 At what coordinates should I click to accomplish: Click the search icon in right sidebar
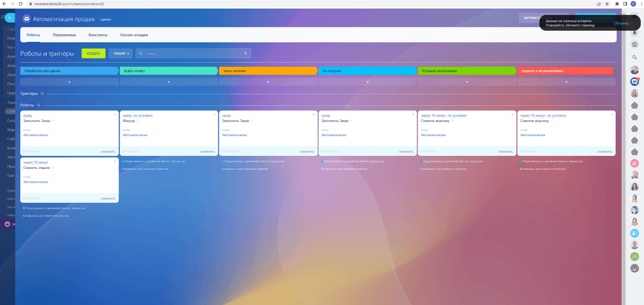[x=634, y=57]
